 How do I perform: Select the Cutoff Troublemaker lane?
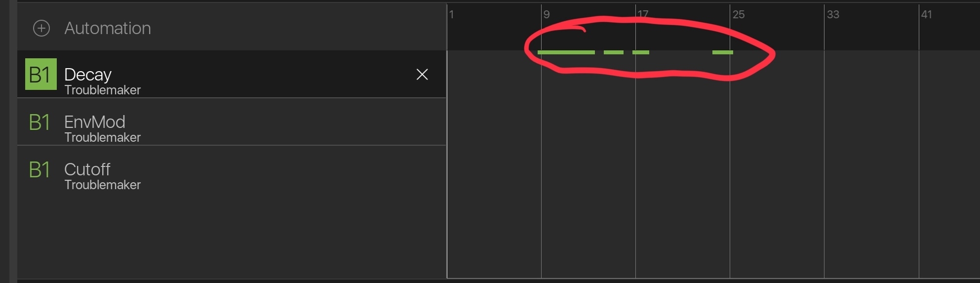click(232, 169)
